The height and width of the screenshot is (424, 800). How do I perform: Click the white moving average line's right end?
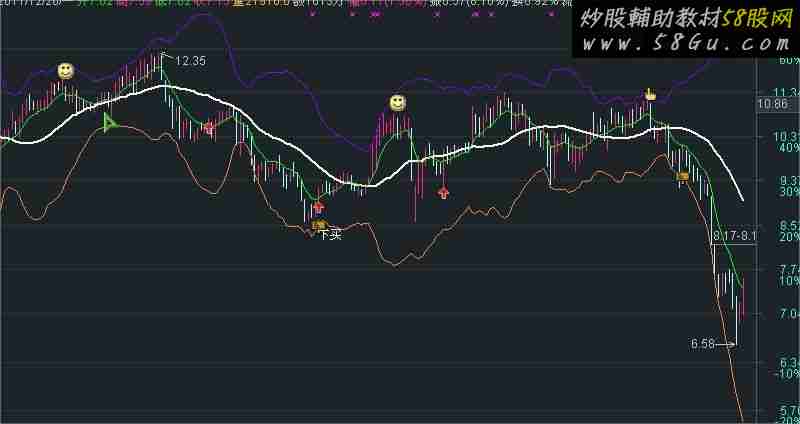click(744, 199)
